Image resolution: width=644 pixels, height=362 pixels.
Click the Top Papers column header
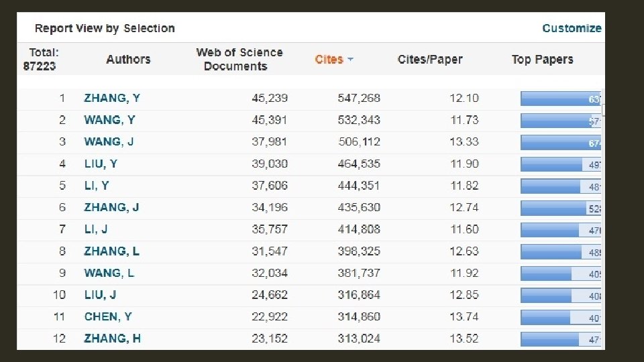542,59
